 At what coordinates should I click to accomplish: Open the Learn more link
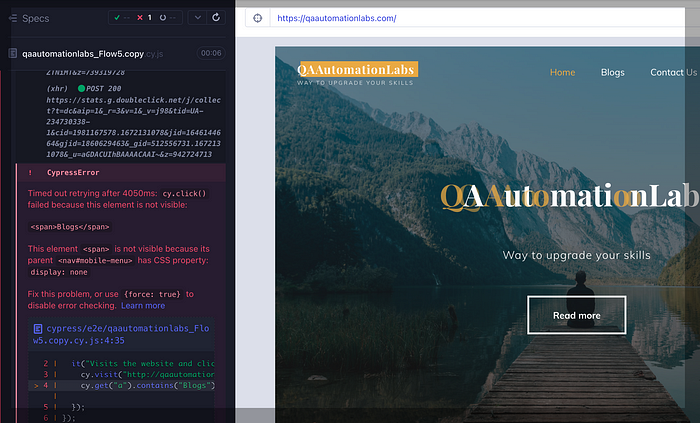point(143,306)
